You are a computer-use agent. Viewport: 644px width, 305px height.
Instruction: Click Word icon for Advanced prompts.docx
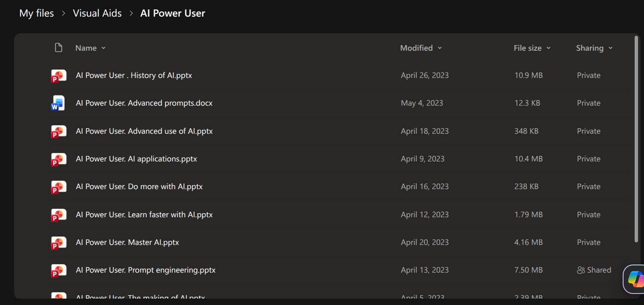coord(58,103)
